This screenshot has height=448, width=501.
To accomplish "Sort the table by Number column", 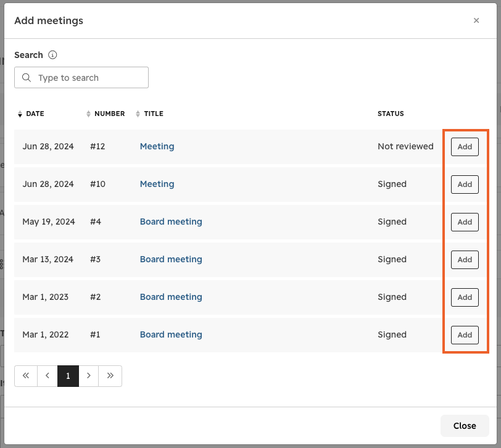I will tap(106, 114).
